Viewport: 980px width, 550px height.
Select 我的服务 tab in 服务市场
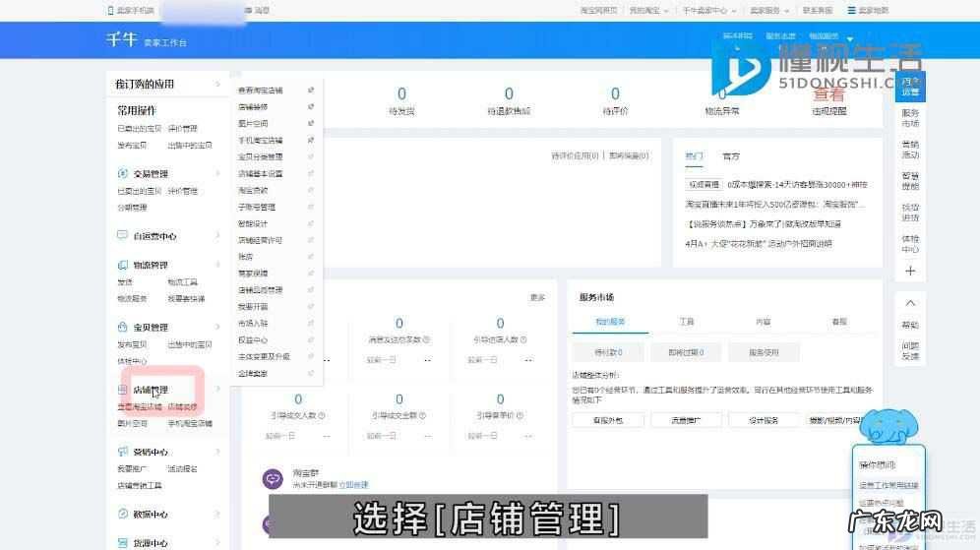pos(610,322)
